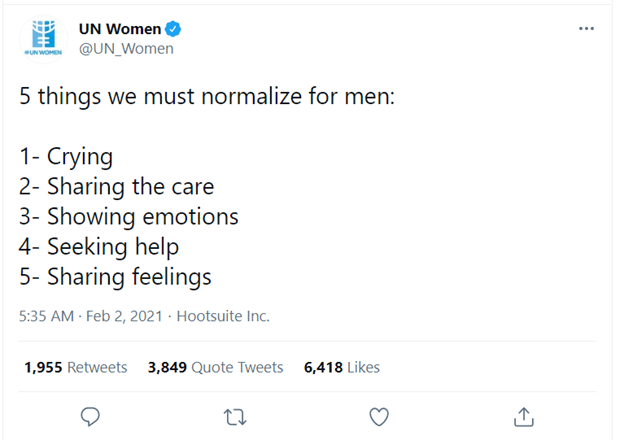Image resolution: width=624 pixels, height=440 pixels.
Task: View the 1,955 Retweets list
Action: click(76, 367)
